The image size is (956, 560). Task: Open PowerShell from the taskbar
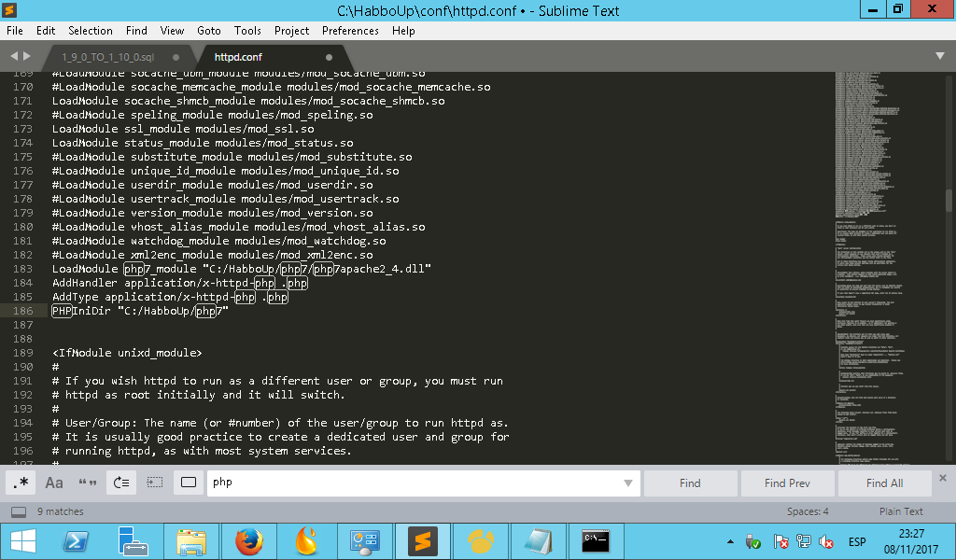tap(75, 540)
